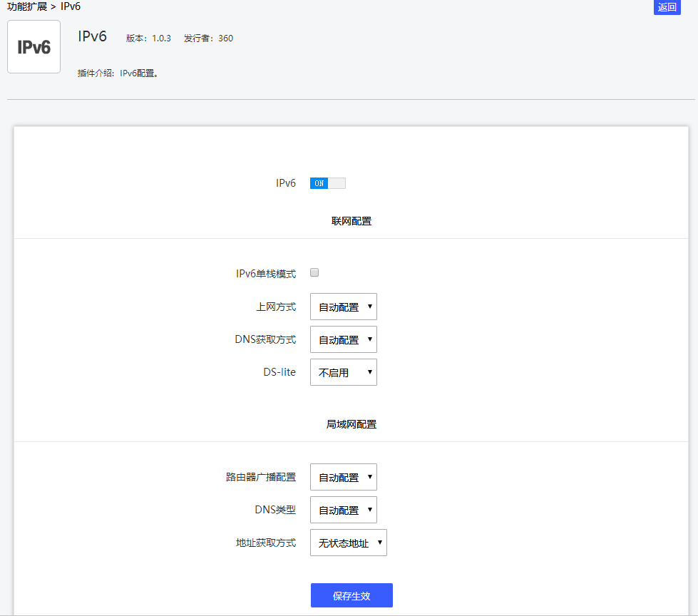This screenshot has height=616, width=698.
Task: Click the 局域网配置 section heading
Action: click(351, 425)
